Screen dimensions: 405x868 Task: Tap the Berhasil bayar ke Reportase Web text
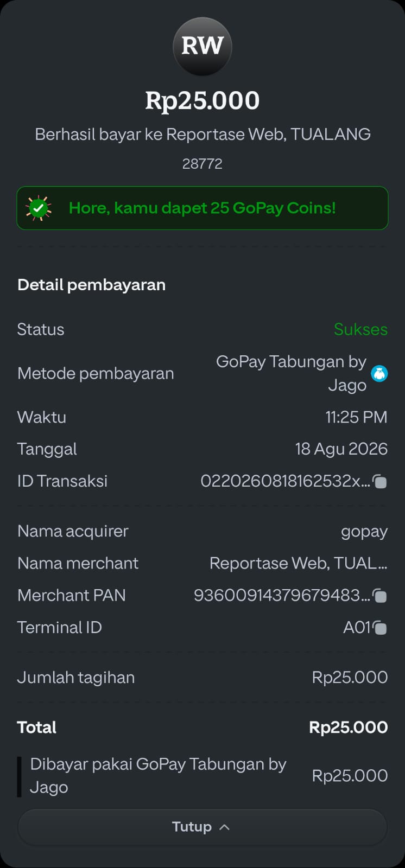click(202, 135)
